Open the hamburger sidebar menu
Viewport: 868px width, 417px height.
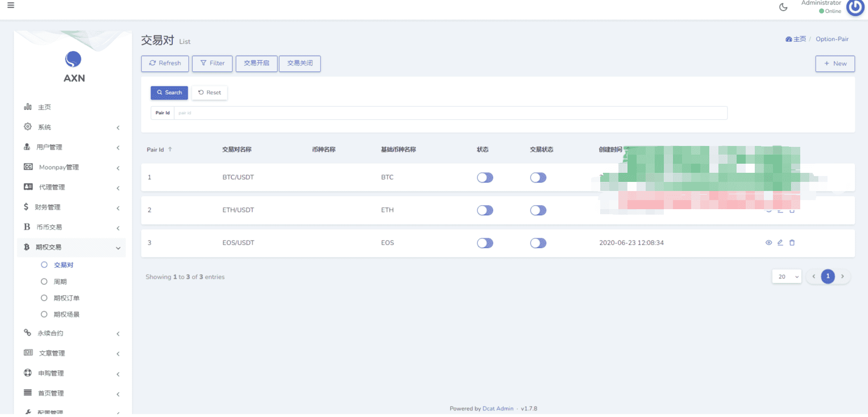point(11,5)
